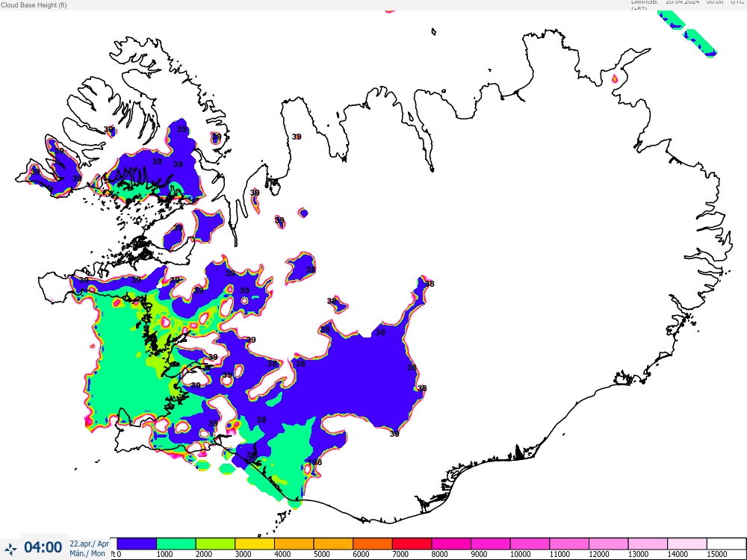Select the orange legend swatch for 5000–6000 ft
Screen dimensions: 747x560
(x=333, y=544)
